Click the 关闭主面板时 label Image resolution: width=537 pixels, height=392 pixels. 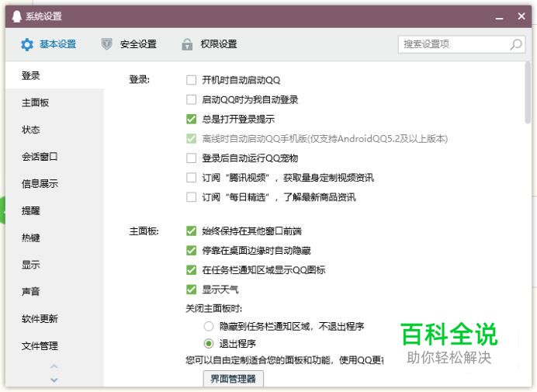click(x=213, y=308)
